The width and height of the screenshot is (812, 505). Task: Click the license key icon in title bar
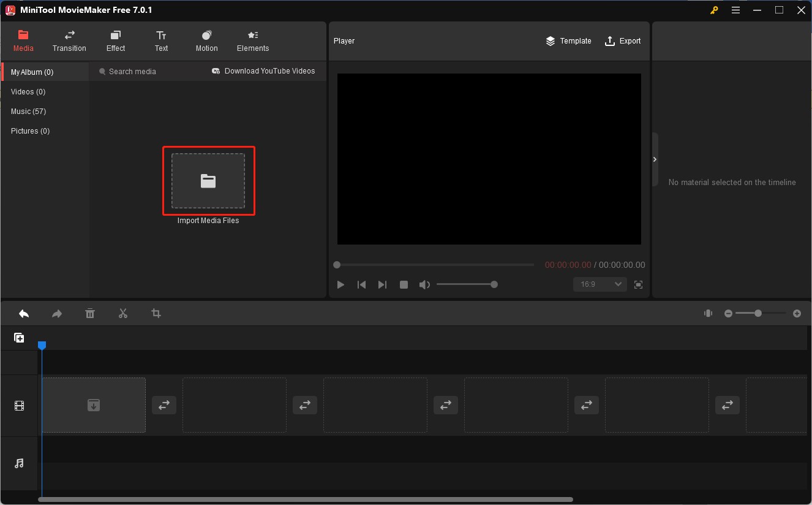pos(713,10)
